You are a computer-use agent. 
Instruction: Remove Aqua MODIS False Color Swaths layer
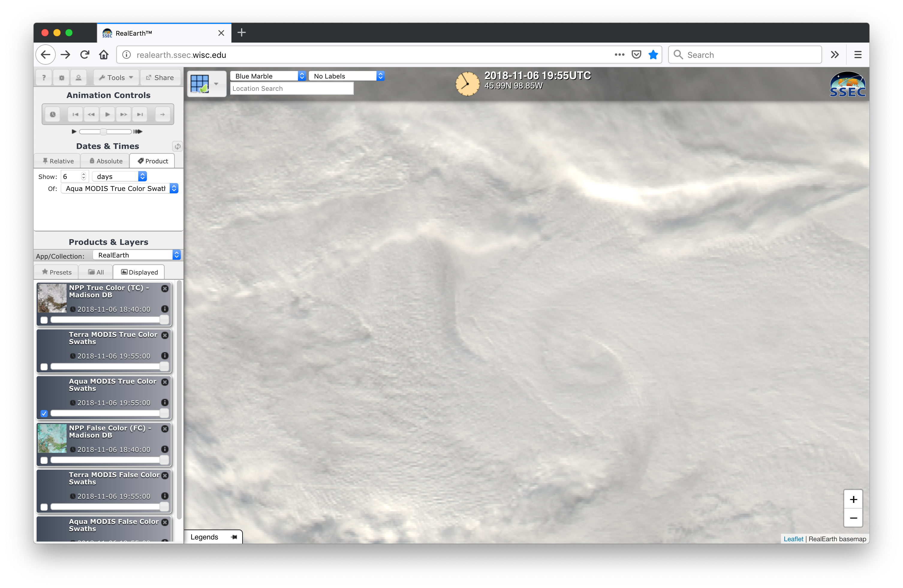click(x=165, y=522)
